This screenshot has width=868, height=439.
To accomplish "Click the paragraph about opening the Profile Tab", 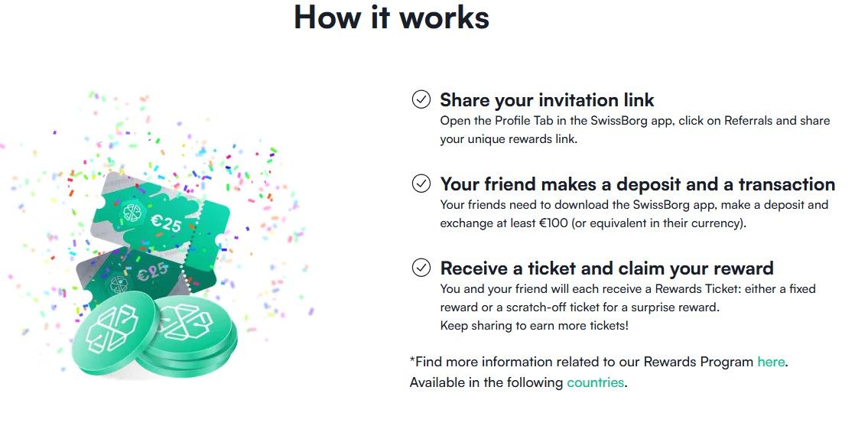I will click(x=634, y=130).
